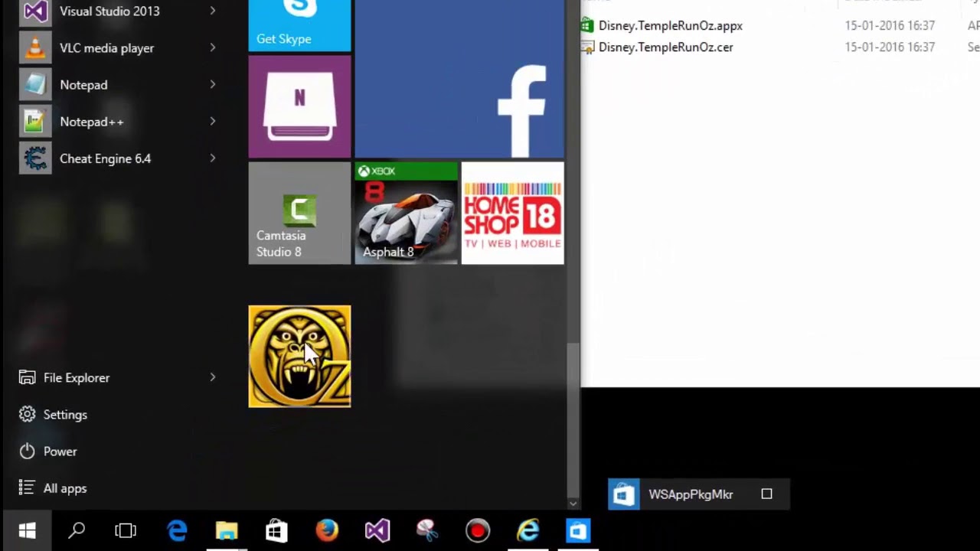980x551 pixels.
Task: Launch the Temple Run Oz tile
Action: pyautogui.click(x=299, y=357)
